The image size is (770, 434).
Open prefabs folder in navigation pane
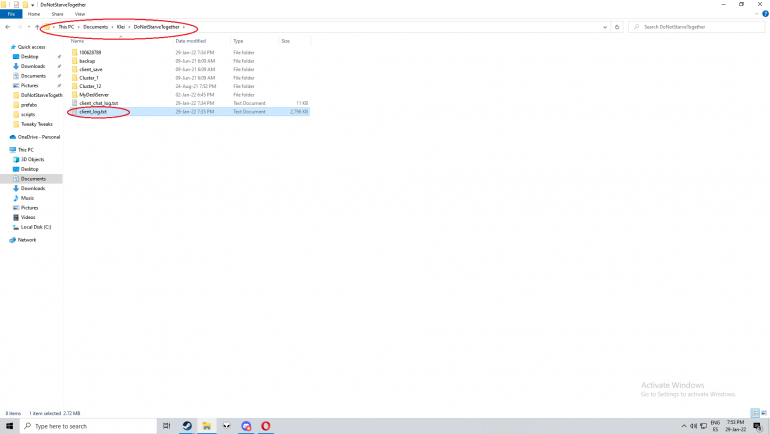[28, 105]
